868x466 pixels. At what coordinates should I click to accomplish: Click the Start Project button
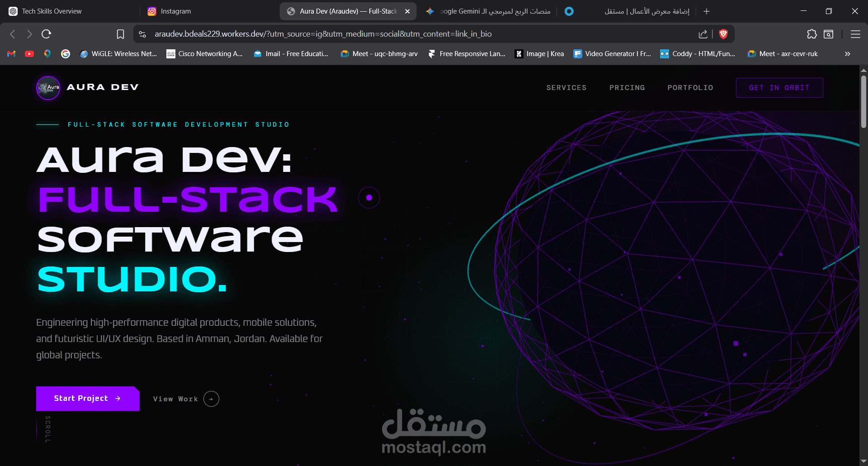tap(88, 399)
